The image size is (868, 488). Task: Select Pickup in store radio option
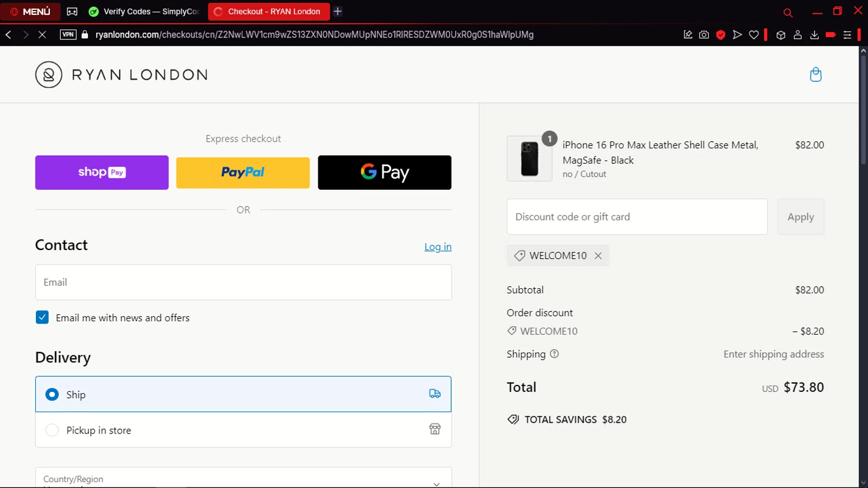click(x=52, y=430)
